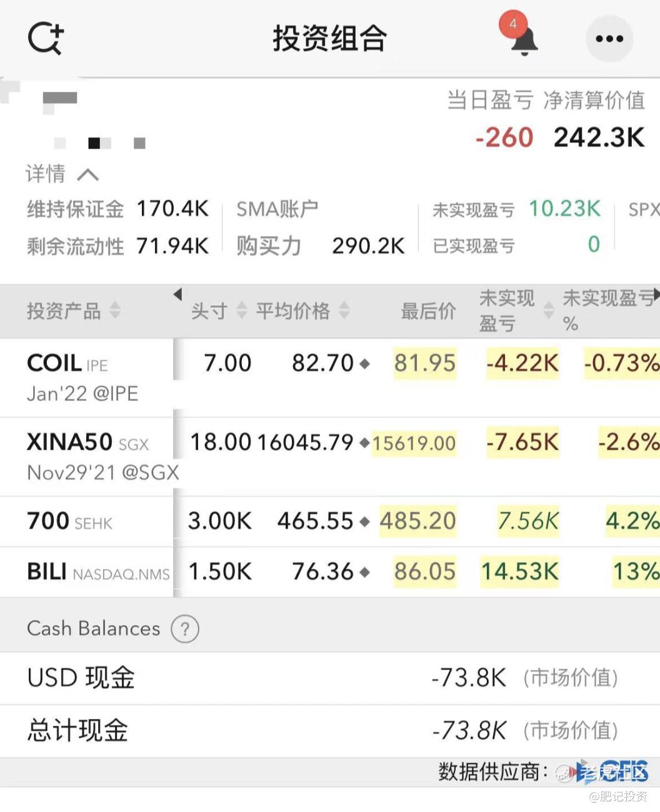The height and width of the screenshot is (812, 660).
Task: Open the XINA50 Nov29'21 position row
Action: tap(330, 457)
